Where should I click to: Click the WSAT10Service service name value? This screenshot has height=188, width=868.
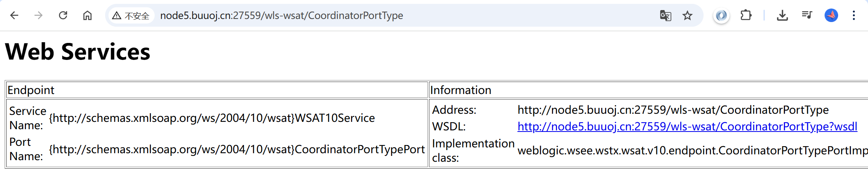pos(212,118)
